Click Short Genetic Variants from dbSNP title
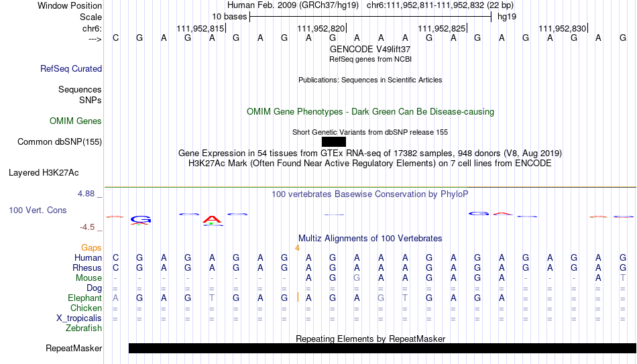 (370, 132)
